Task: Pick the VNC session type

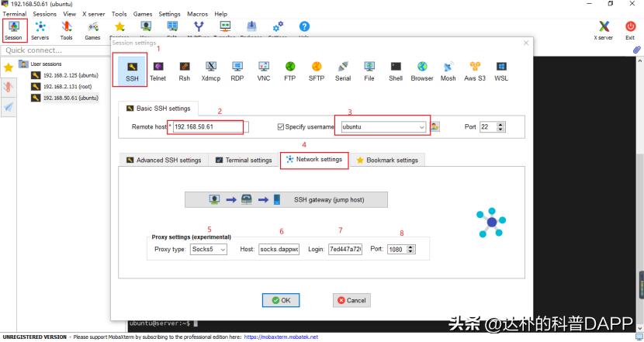Action: click(264, 71)
